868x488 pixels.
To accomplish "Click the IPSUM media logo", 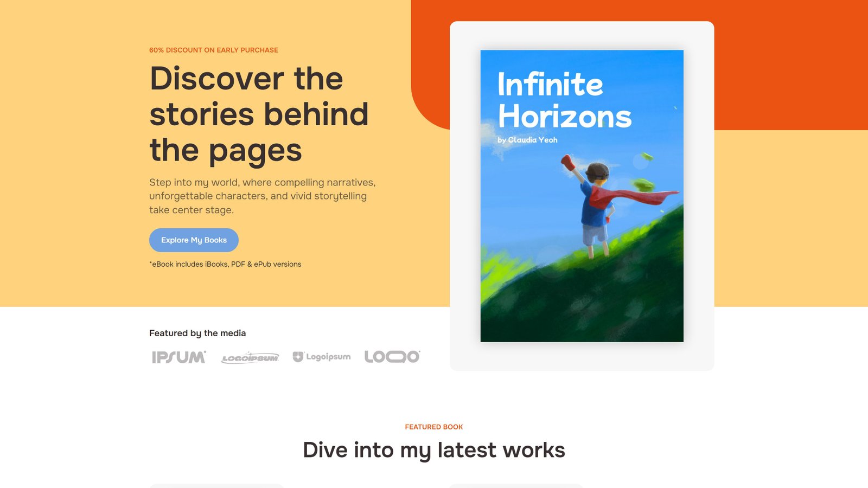I will pyautogui.click(x=179, y=357).
